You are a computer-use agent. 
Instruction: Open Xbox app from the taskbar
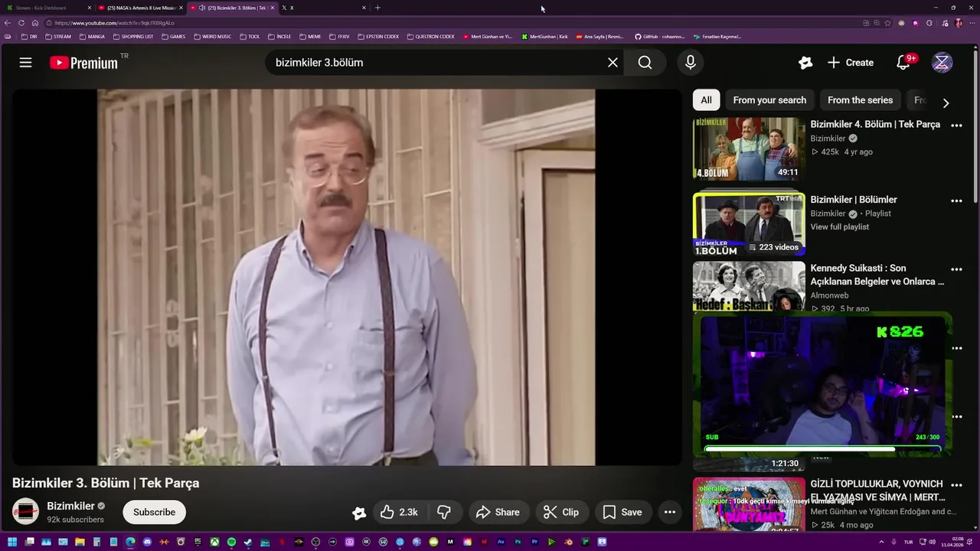point(214,542)
